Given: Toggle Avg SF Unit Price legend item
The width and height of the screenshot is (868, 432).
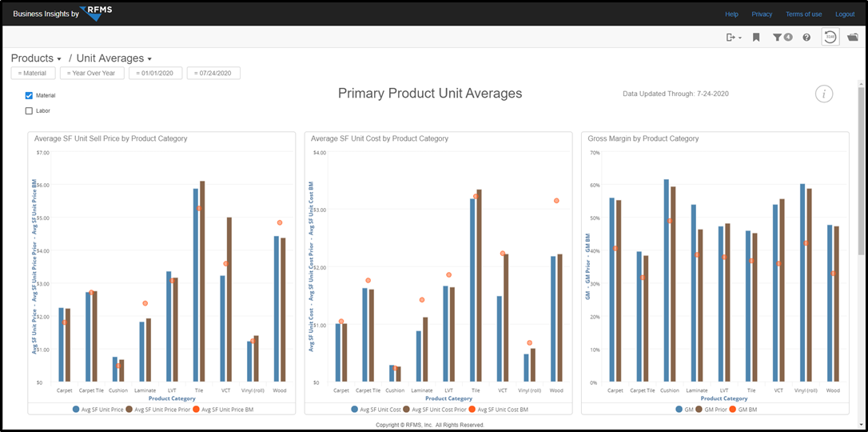Looking at the screenshot, I should (x=98, y=410).
